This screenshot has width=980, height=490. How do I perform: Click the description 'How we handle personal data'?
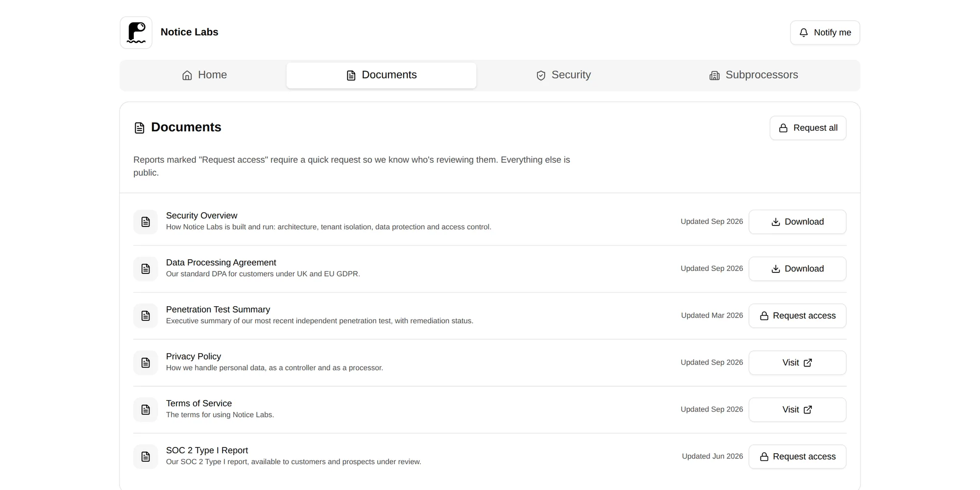tap(274, 368)
